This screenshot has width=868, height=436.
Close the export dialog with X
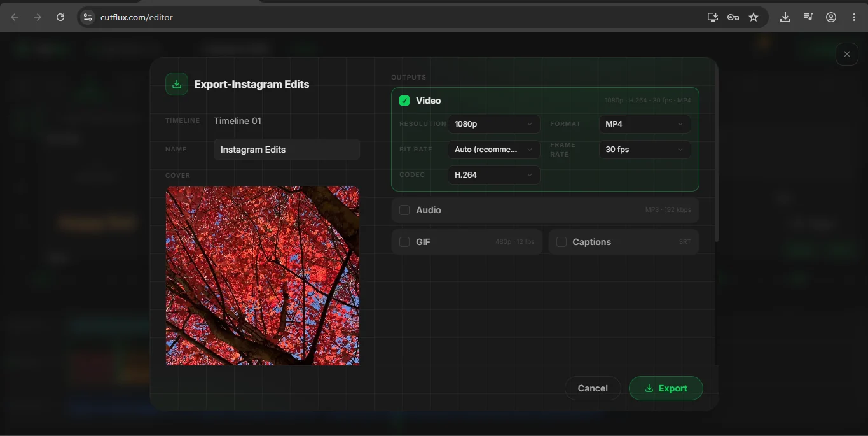point(846,54)
